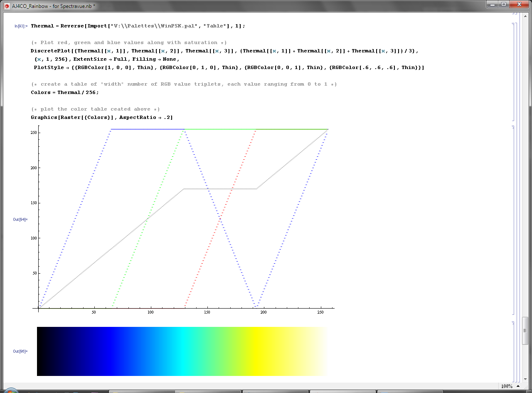Place cursor in the Graphics[Raster[{Colors}] line
Screen dimensions: 532x393
102,117
